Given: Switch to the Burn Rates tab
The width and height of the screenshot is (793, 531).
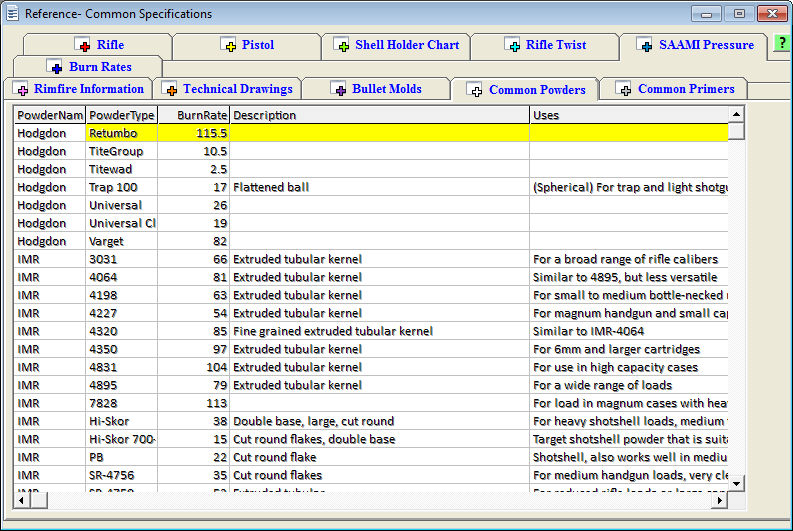Looking at the screenshot, I should pyautogui.click(x=89, y=67).
